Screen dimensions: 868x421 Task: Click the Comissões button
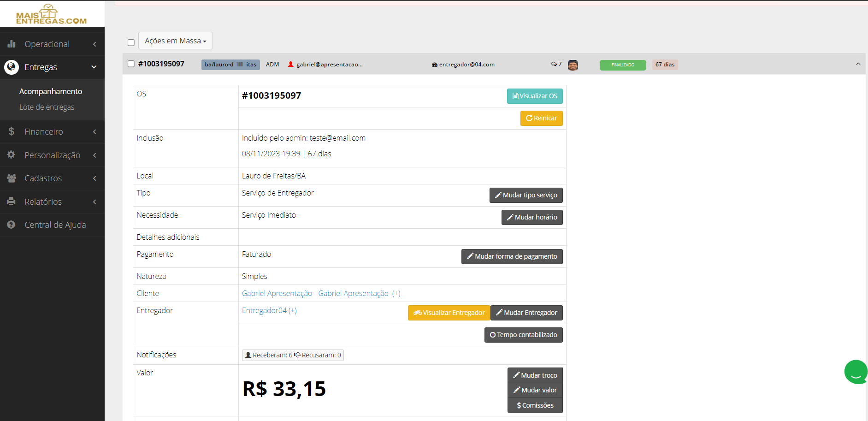coord(535,405)
